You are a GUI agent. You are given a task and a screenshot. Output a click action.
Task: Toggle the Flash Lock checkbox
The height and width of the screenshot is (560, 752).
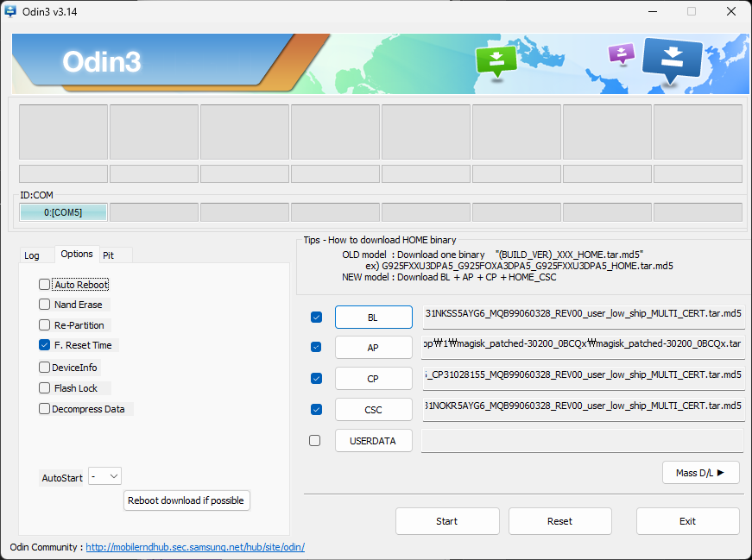pyautogui.click(x=45, y=388)
